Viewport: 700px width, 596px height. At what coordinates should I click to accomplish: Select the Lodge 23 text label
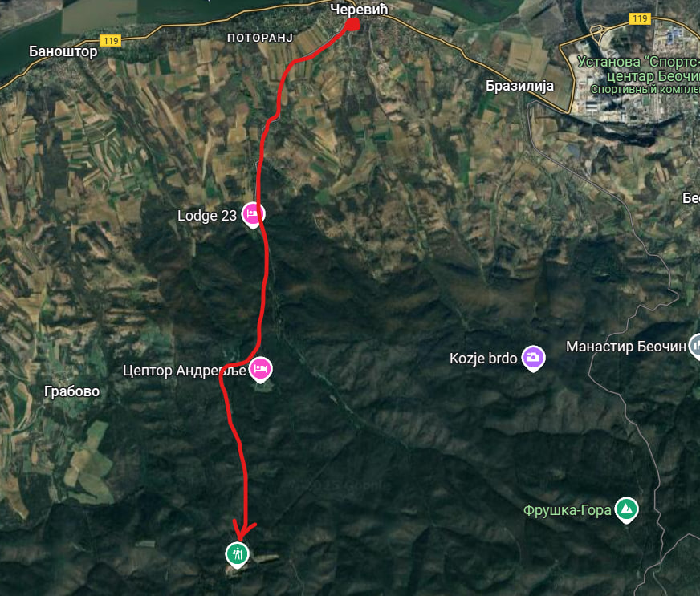point(206,216)
